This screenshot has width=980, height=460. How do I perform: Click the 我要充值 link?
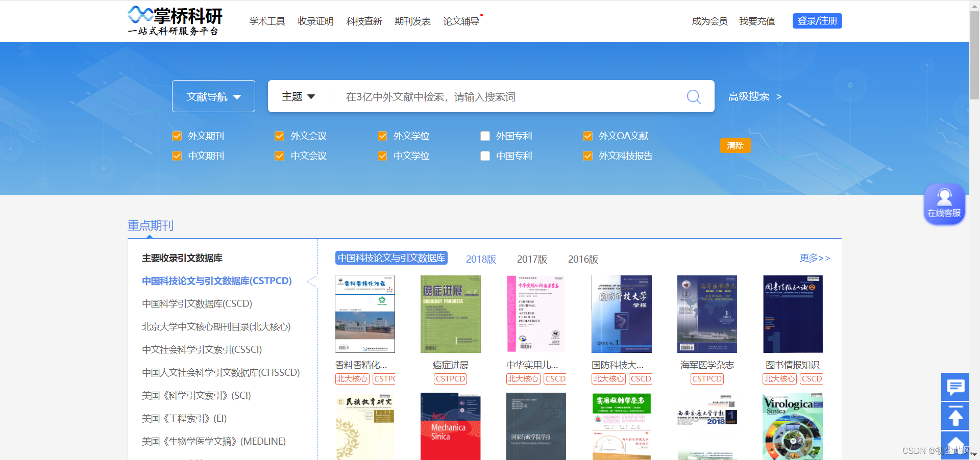click(757, 21)
